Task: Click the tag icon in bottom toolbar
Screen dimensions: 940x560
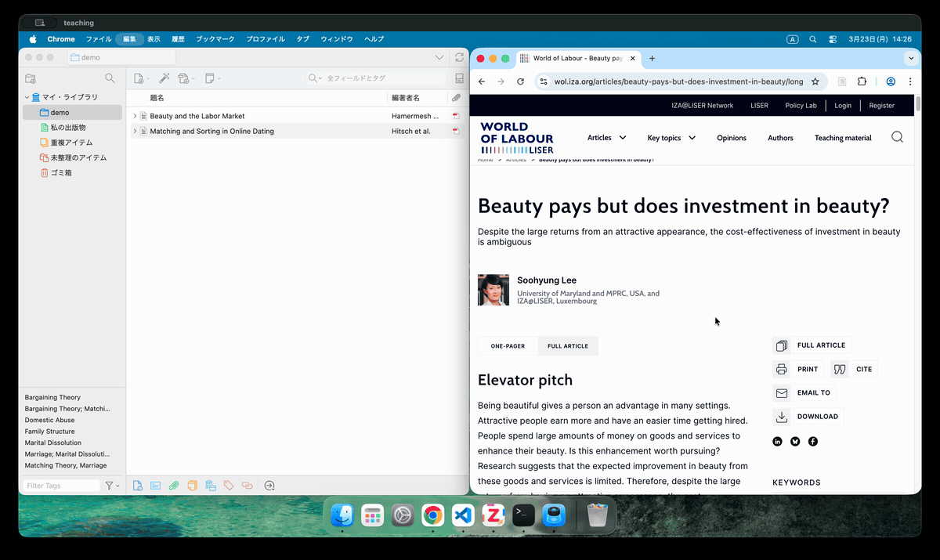Action: (229, 486)
